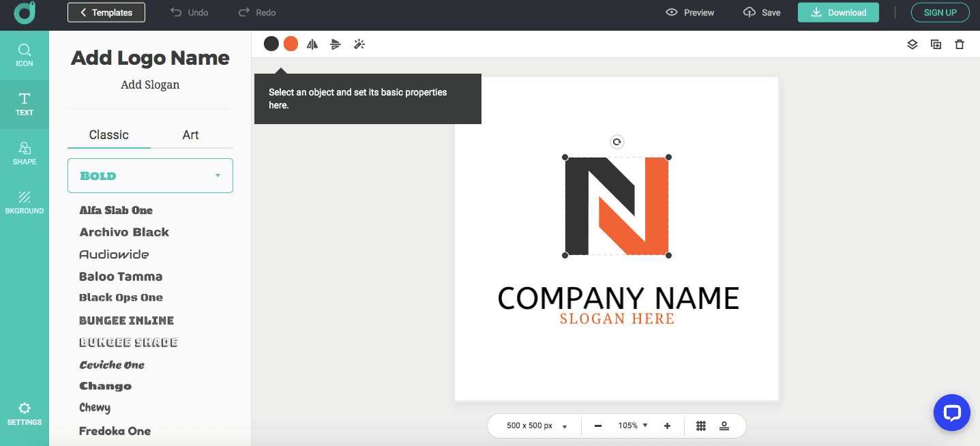The image size is (980, 446).
Task: Open Settings in the left sidebar
Action: 25,414
